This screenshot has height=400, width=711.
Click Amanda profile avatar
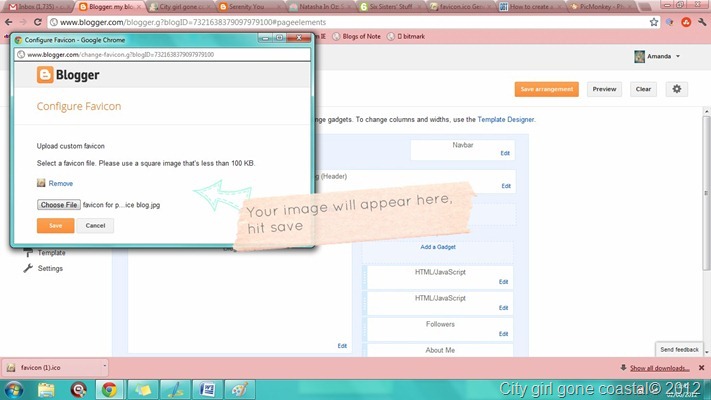639,56
